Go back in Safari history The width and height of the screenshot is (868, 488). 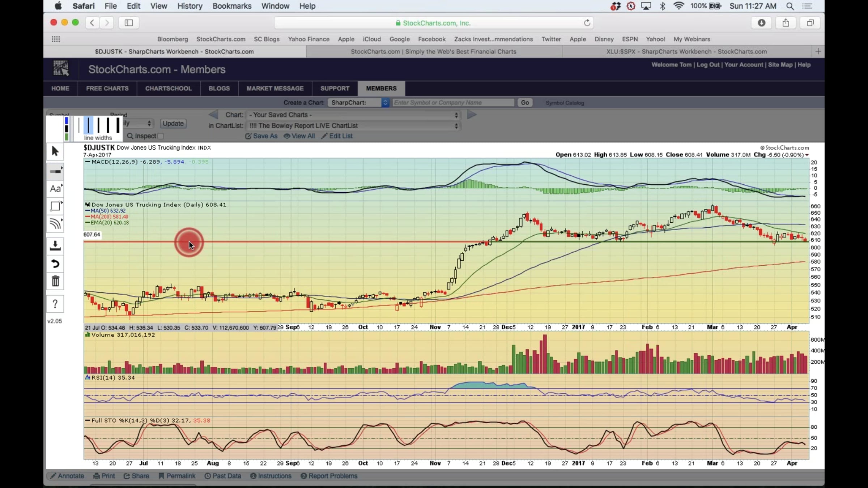point(92,23)
